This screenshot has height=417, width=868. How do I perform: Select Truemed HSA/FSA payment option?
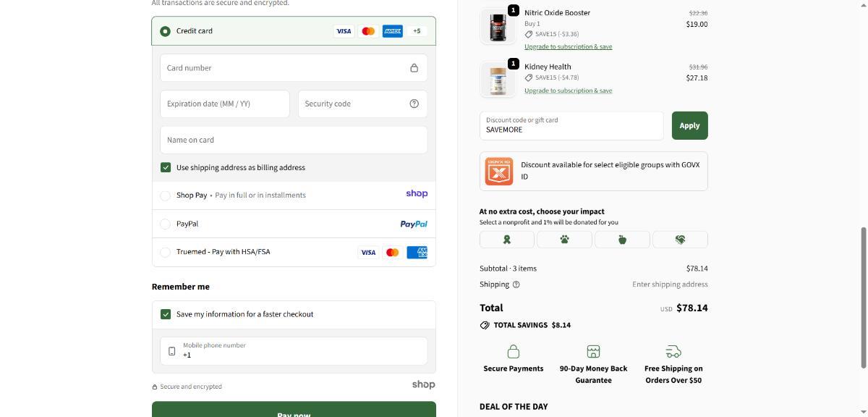coord(166,252)
